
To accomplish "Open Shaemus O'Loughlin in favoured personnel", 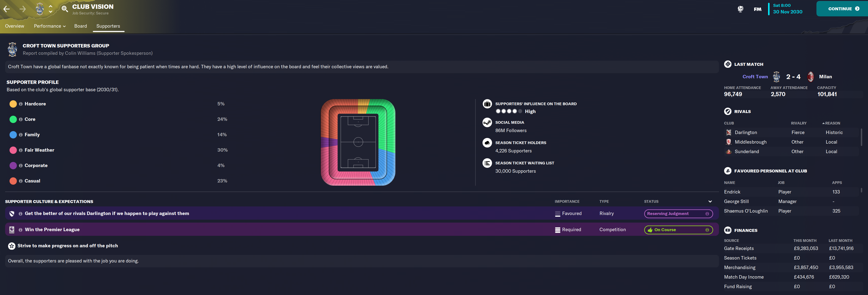I will coord(746,211).
